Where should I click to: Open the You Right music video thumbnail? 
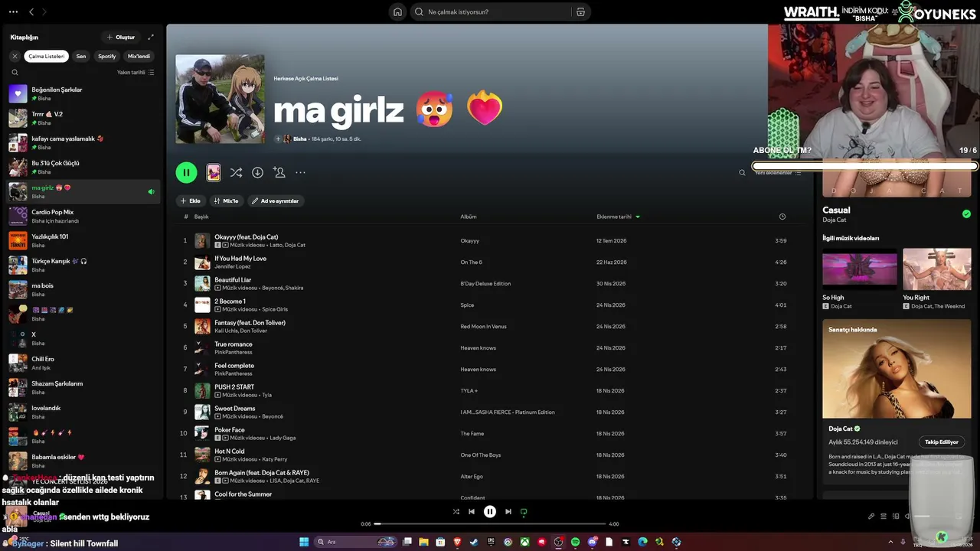(937, 269)
